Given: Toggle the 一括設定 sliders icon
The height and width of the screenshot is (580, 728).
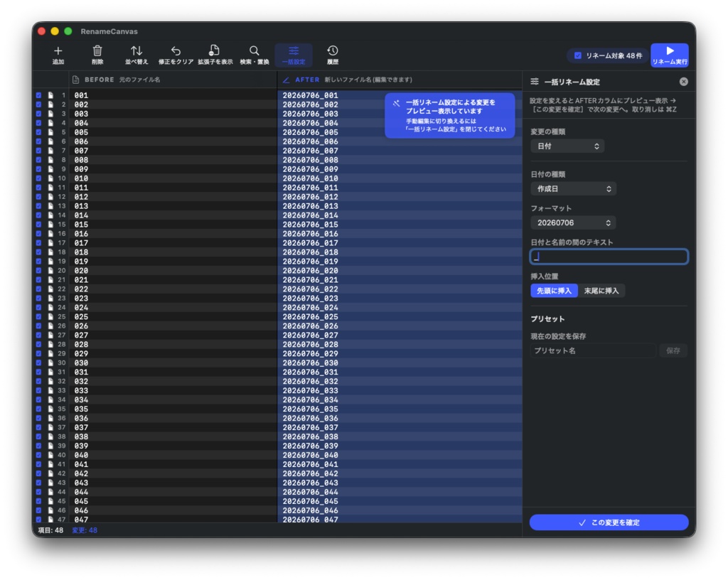Looking at the screenshot, I should click(x=294, y=50).
